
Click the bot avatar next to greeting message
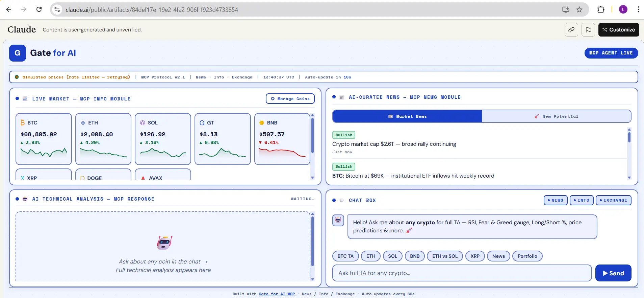(338, 221)
